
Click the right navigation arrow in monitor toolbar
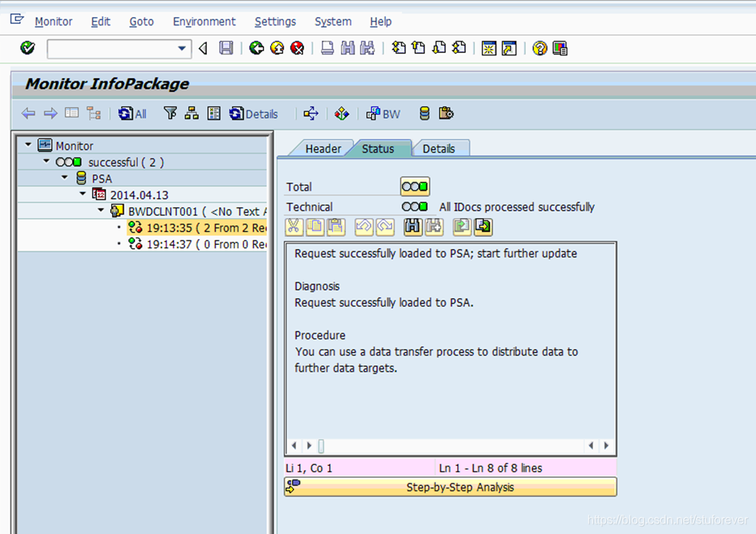[x=50, y=114]
